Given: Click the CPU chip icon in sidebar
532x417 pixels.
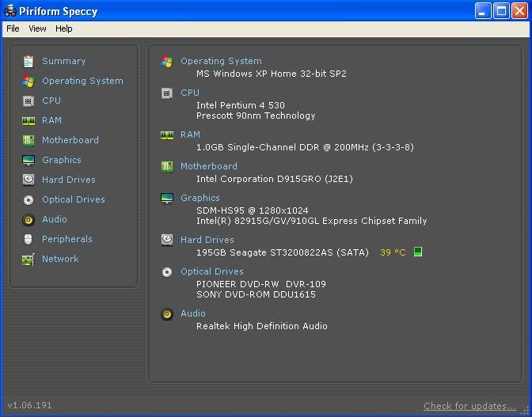Looking at the screenshot, I should click(28, 101).
